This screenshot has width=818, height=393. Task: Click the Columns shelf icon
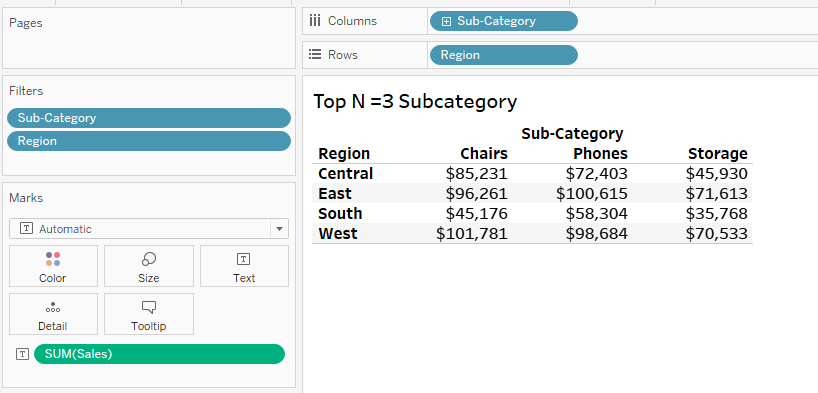tap(315, 21)
